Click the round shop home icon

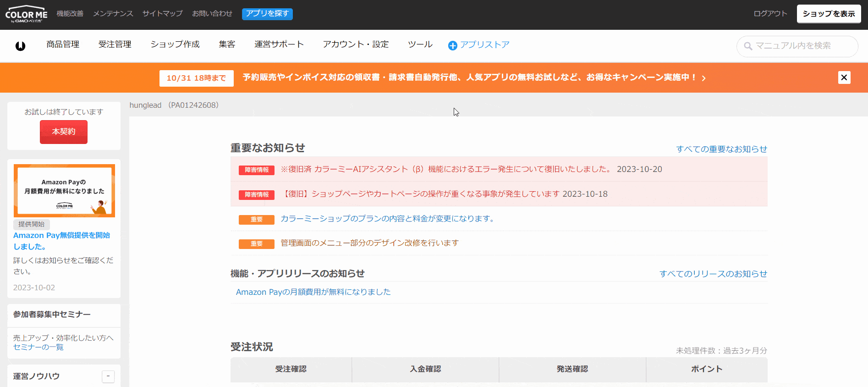(x=20, y=46)
